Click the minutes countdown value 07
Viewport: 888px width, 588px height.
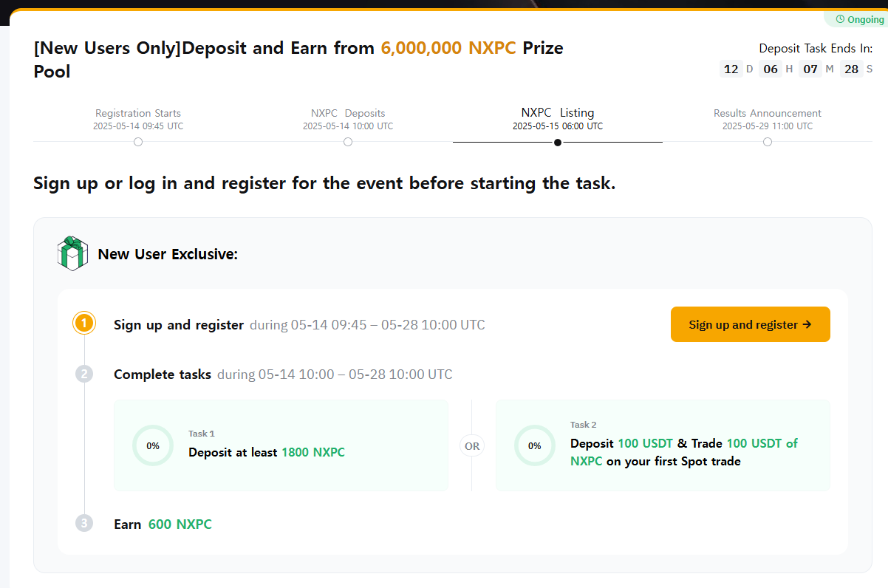click(810, 69)
